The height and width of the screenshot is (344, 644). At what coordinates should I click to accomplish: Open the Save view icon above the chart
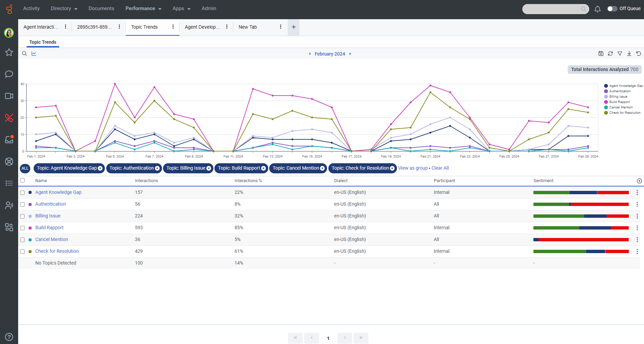(x=601, y=54)
